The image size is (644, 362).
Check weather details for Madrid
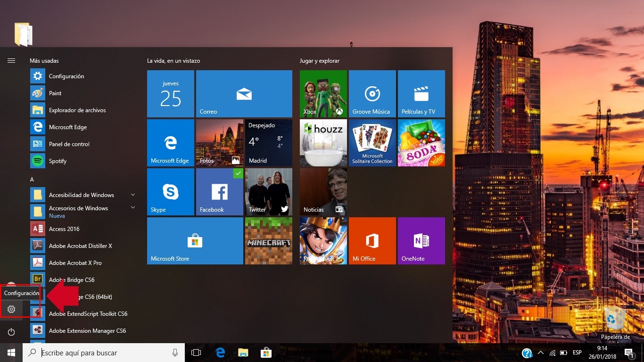tap(268, 142)
